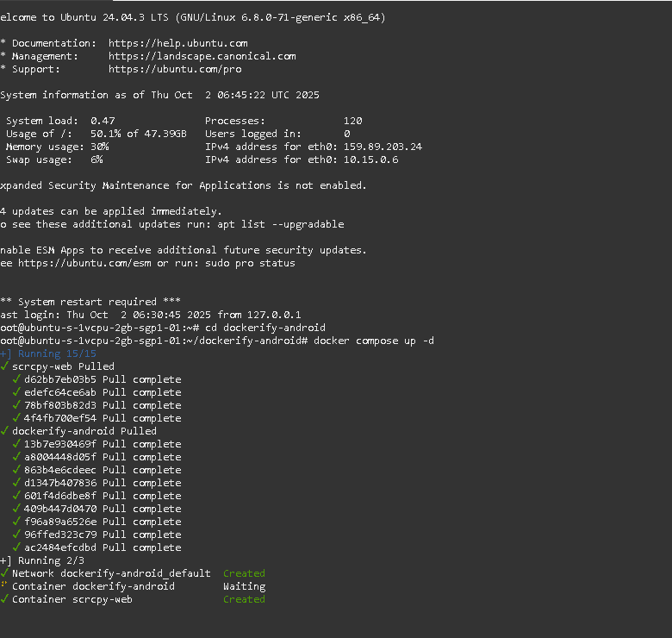Click the Waiting status text
672x638 pixels.
point(245,586)
